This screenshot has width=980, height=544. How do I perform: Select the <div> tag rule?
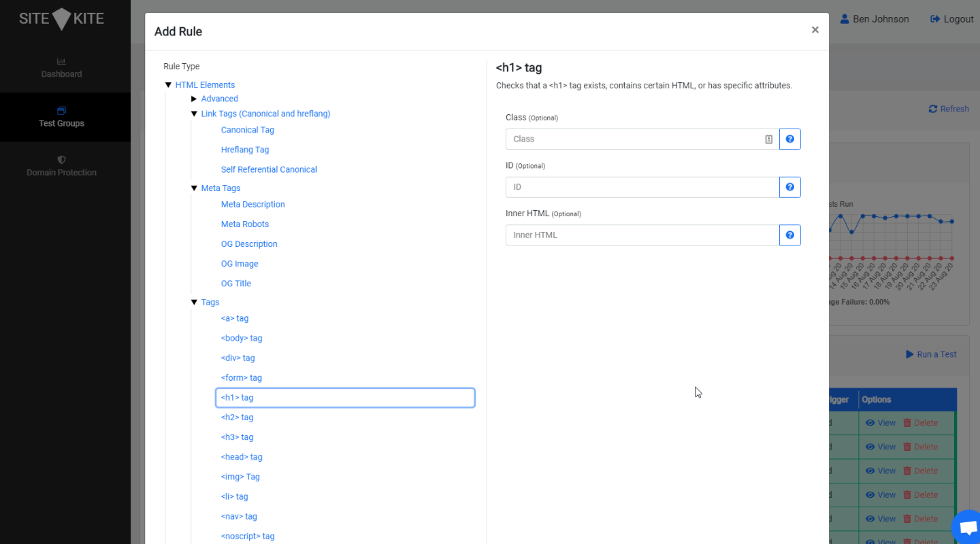[238, 358]
